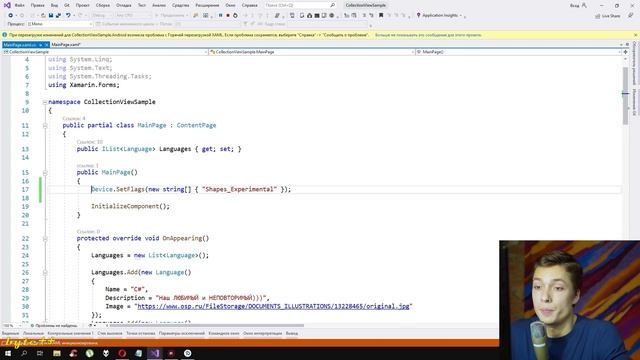
Task: Open the Файл menu
Action: [x=19, y=5]
